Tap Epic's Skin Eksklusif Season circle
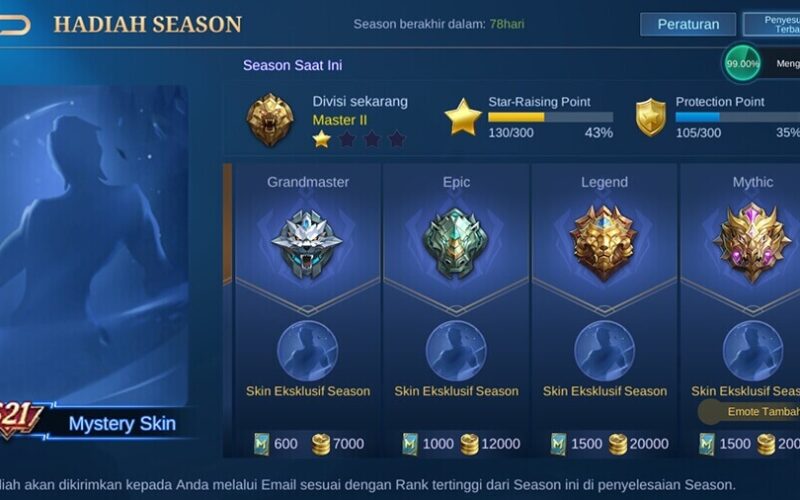 (x=456, y=351)
